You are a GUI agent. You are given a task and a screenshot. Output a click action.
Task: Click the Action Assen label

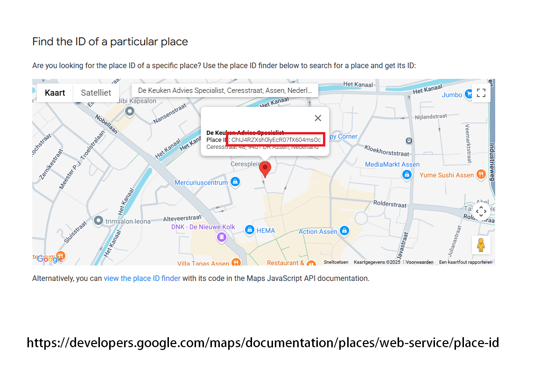(318, 231)
